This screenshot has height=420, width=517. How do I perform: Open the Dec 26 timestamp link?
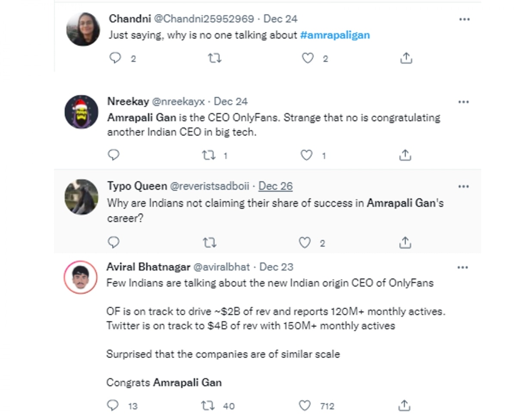click(x=275, y=186)
